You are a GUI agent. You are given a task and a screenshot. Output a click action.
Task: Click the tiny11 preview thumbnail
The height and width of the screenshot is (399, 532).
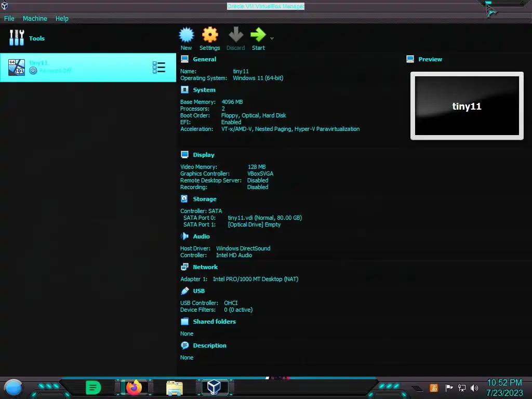tap(467, 106)
